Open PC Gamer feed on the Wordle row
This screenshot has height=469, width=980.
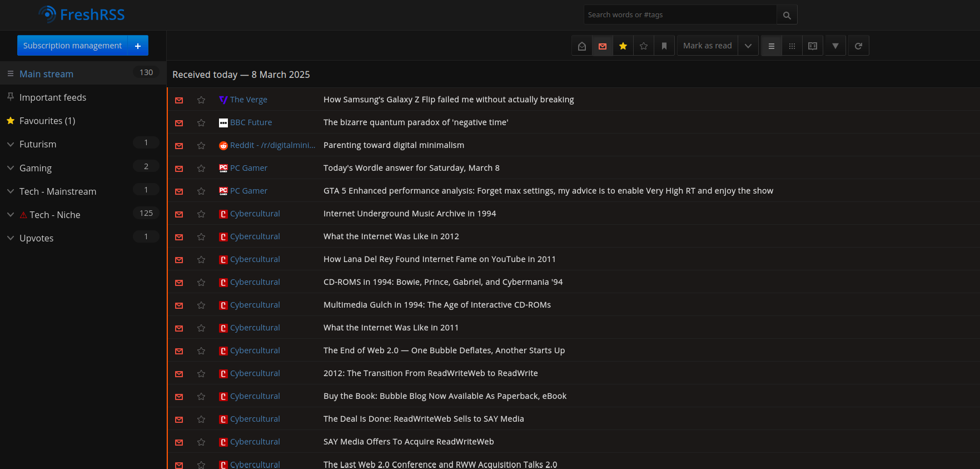click(243, 168)
